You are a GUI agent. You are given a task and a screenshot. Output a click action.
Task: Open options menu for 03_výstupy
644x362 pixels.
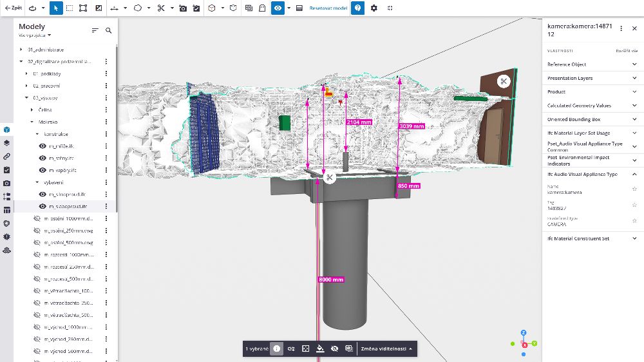coord(106,98)
